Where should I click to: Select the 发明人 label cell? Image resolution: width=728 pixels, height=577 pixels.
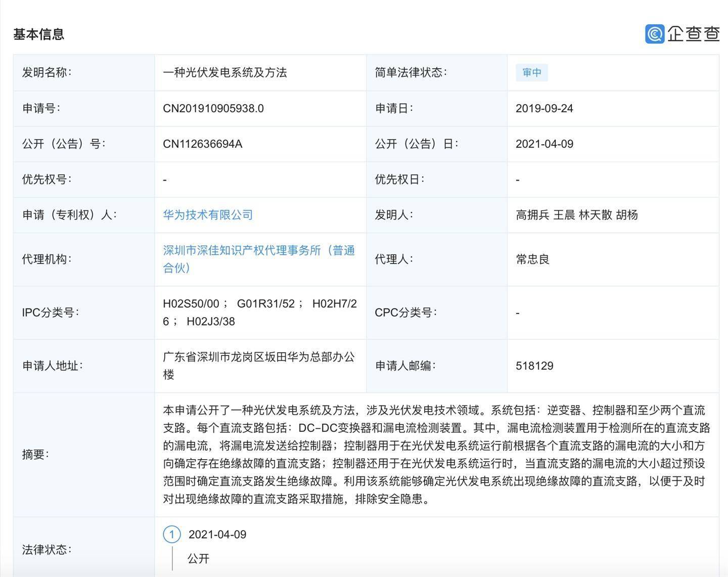(437, 215)
